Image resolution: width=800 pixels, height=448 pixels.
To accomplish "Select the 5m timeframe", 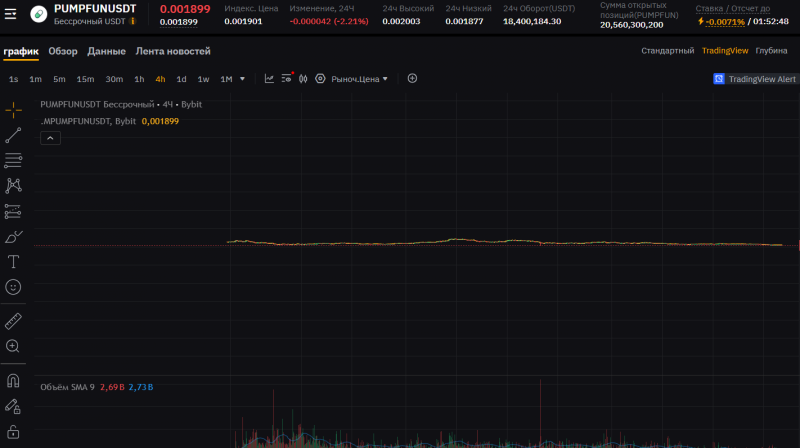I will 59,79.
